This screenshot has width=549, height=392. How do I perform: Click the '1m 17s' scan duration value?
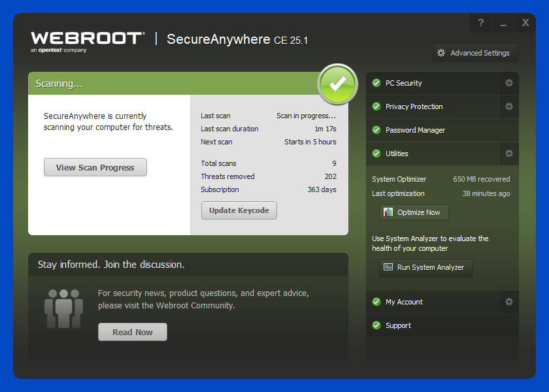[x=325, y=129]
